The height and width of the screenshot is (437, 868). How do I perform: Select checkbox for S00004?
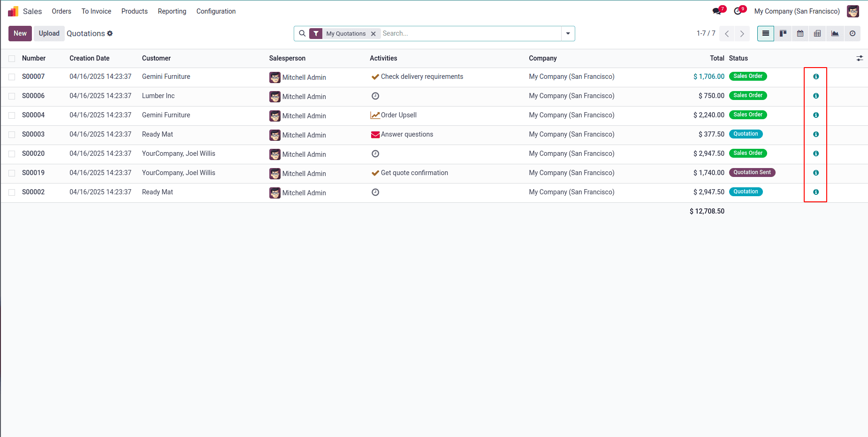tap(12, 115)
